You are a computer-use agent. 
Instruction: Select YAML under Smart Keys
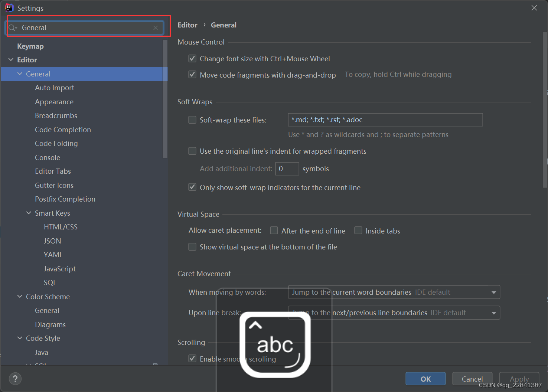point(53,255)
